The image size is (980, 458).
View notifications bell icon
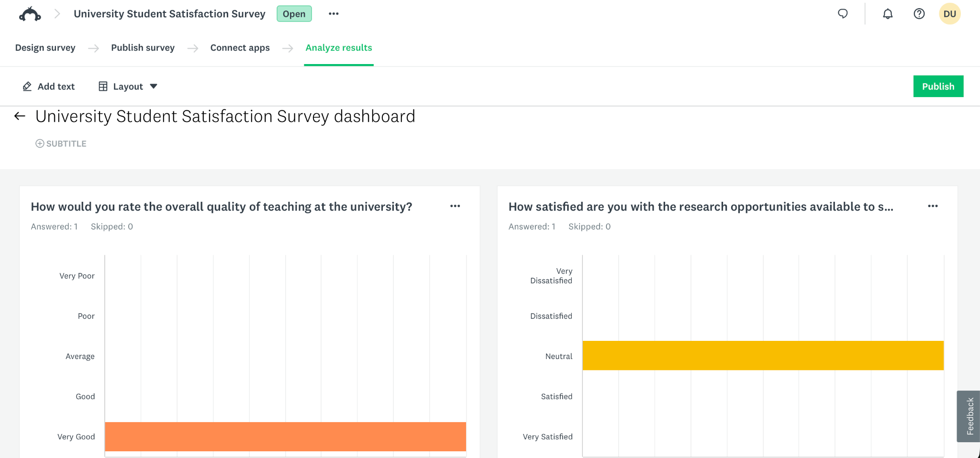(888, 14)
